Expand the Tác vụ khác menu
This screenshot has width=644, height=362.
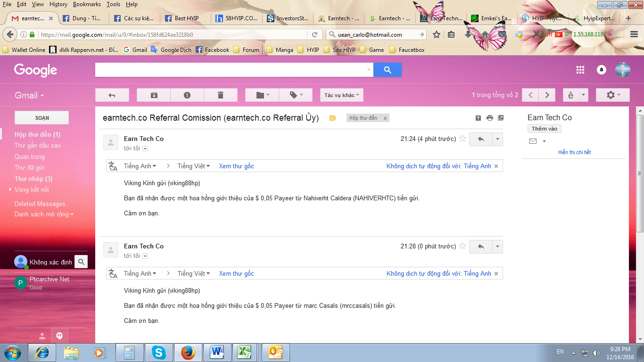[x=342, y=95]
